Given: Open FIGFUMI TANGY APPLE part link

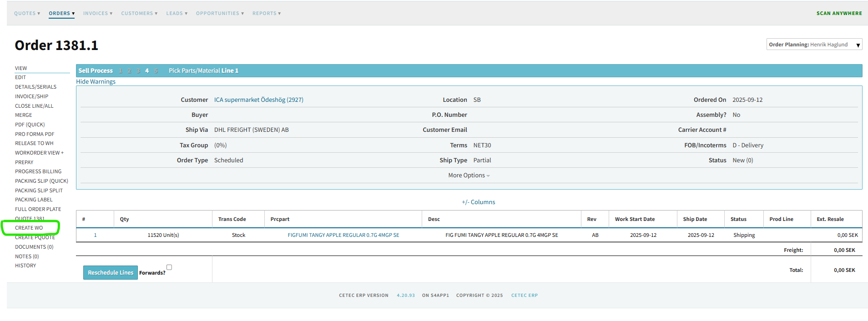Looking at the screenshot, I should click(343, 235).
